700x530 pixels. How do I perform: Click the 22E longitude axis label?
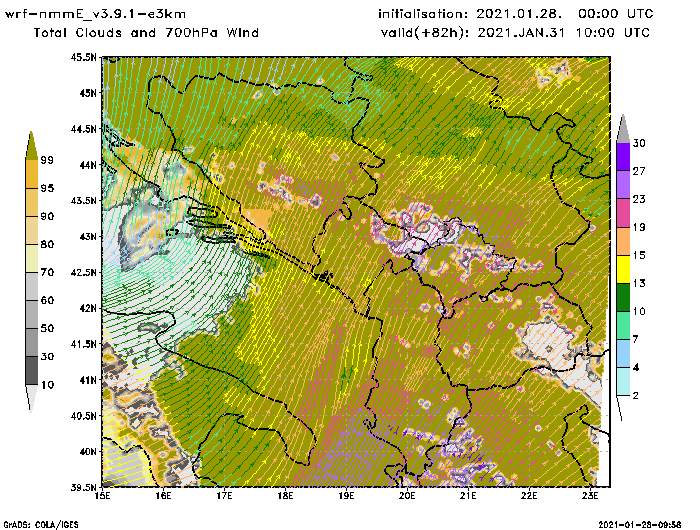(x=529, y=496)
